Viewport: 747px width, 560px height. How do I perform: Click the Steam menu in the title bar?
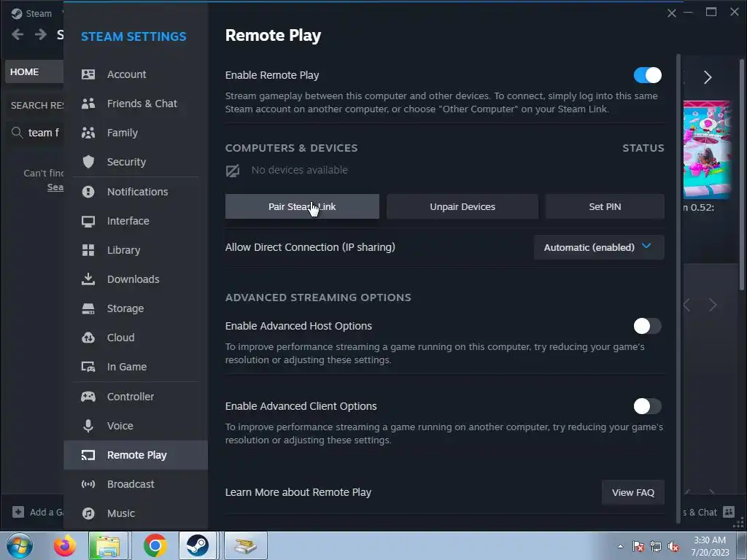click(31, 13)
